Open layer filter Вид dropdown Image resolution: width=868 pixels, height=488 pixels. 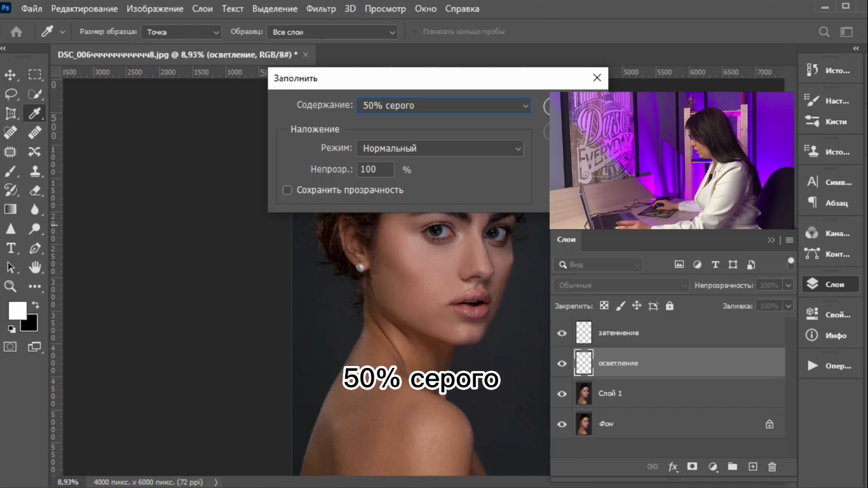pos(598,264)
